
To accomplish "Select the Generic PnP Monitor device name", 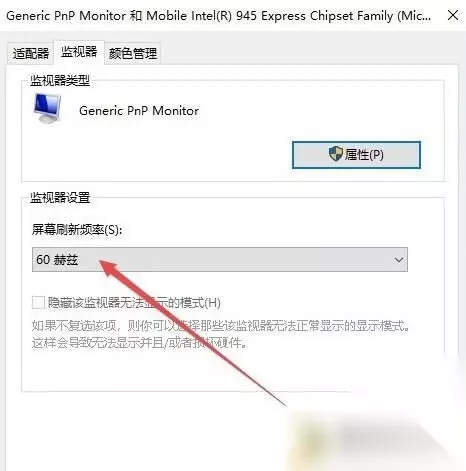I will pyautogui.click(x=139, y=111).
